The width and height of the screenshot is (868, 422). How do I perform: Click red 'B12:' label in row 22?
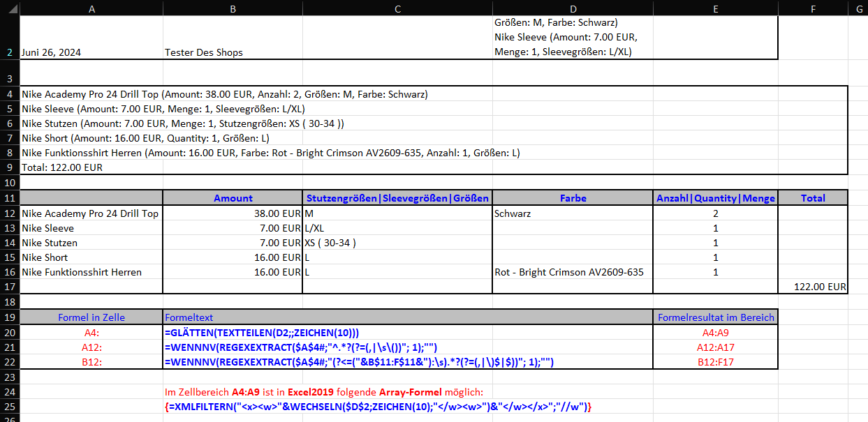pos(91,362)
